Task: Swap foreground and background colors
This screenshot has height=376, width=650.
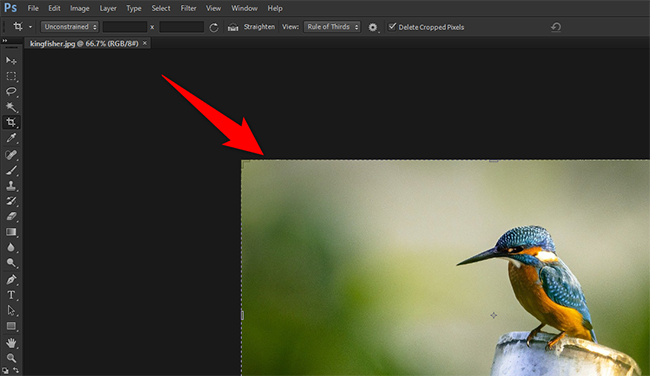Action: [16, 370]
